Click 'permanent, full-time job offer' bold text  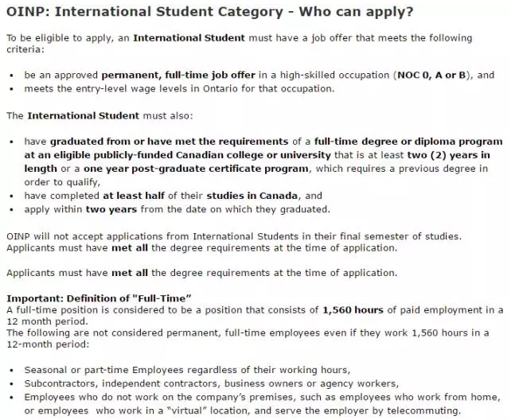tap(178, 76)
